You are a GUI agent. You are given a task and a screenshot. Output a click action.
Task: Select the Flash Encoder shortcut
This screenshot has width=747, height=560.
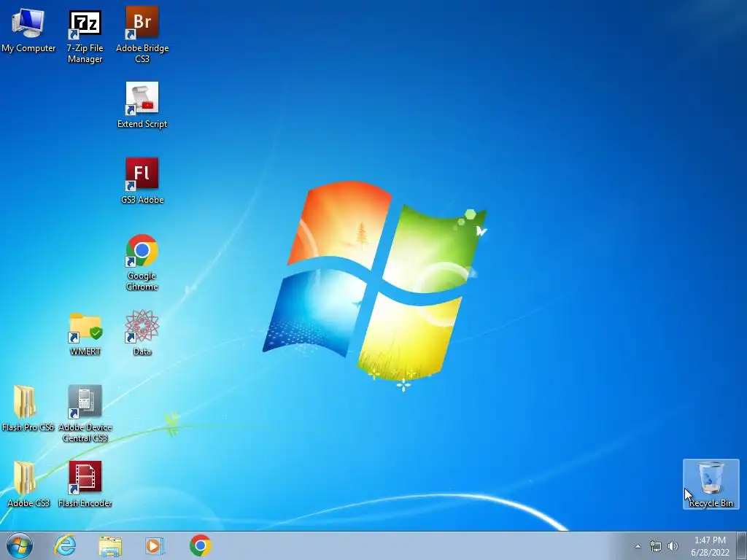point(85,484)
